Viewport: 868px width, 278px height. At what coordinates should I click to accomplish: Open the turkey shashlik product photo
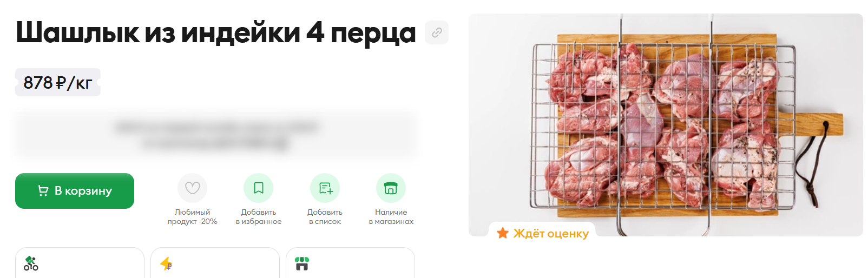coord(666,124)
